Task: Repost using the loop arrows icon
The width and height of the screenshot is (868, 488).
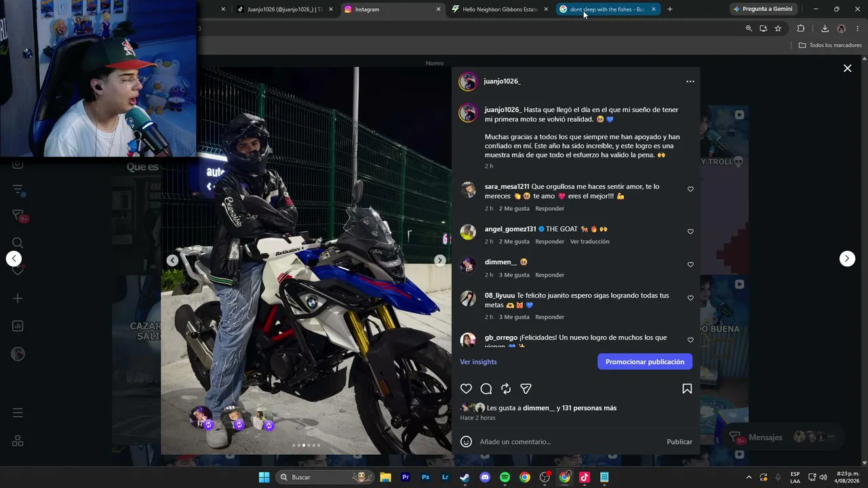Action: pyautogui.click(x=506, y=388)
